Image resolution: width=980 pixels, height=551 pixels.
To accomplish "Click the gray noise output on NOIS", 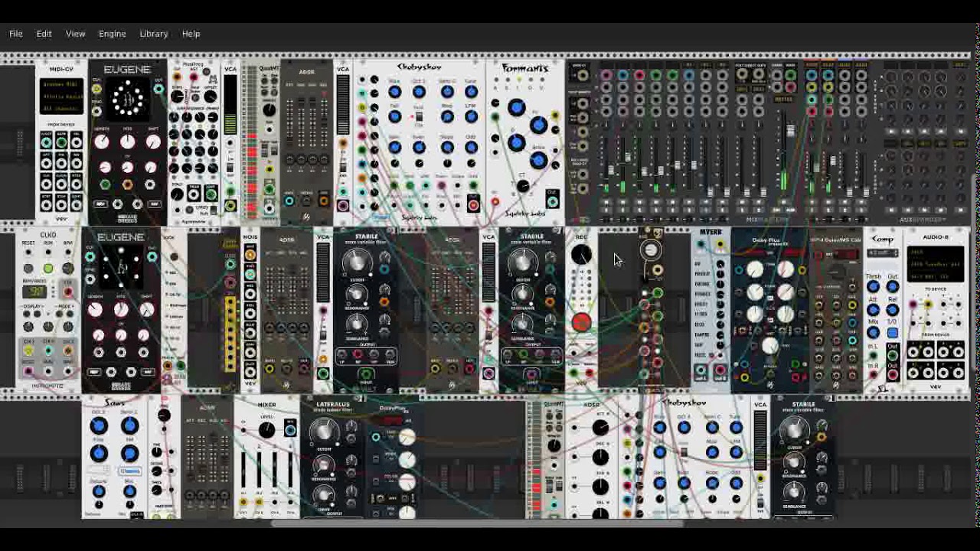I will point(250,351).
